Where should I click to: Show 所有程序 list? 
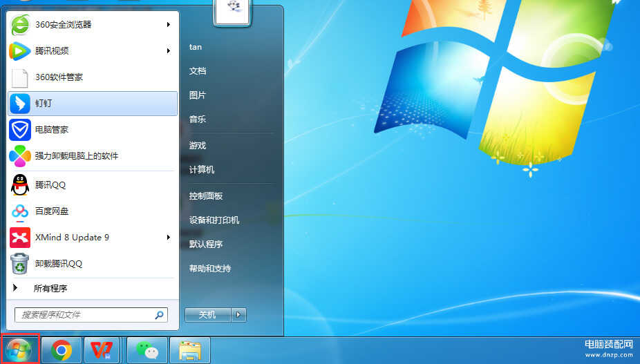point(50,288)
